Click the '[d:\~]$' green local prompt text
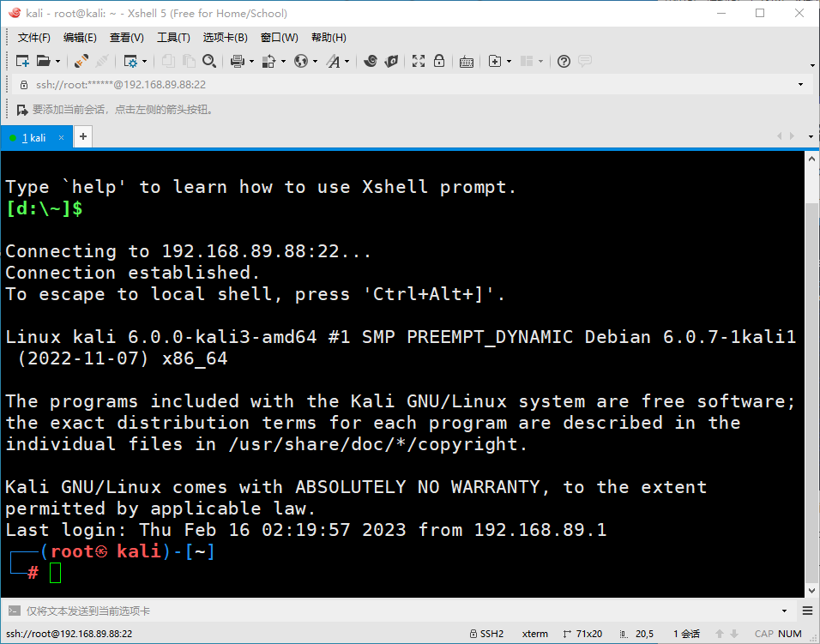 (x=44, y=209)
